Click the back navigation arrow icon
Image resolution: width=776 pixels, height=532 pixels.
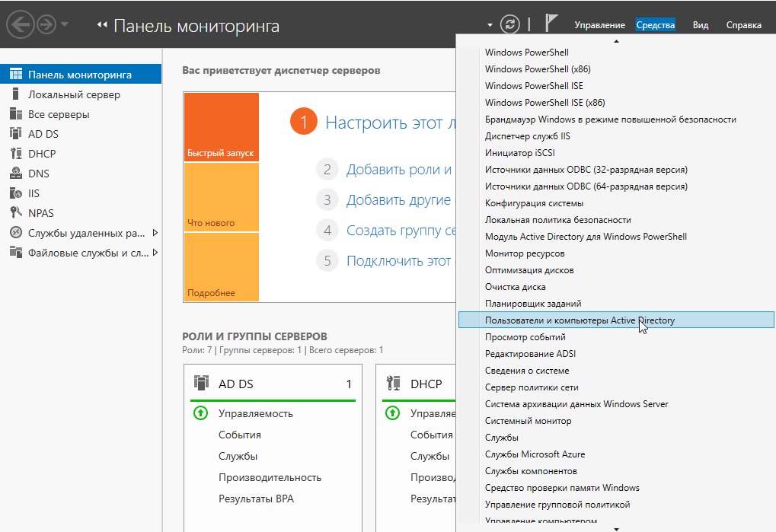click(21, 25)
